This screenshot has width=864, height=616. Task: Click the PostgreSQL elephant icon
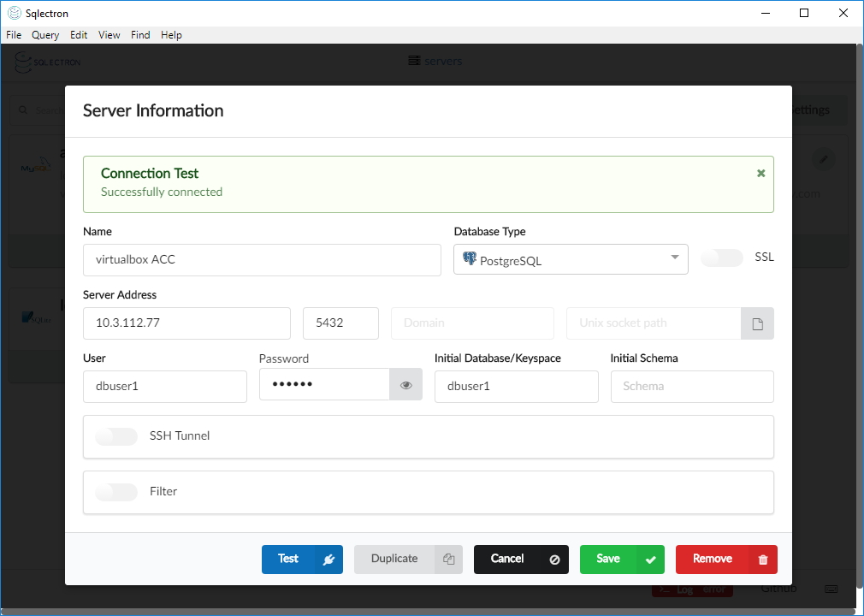[x=469, y=259]
